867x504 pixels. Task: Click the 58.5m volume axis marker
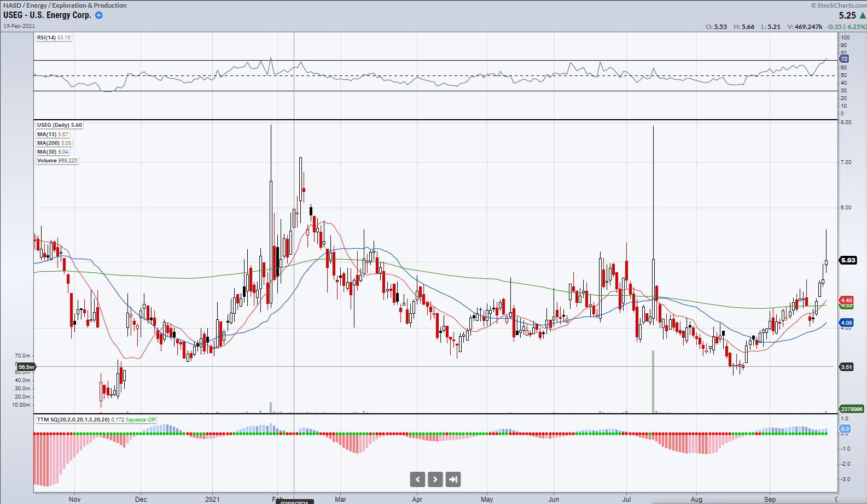coord(26,367)
